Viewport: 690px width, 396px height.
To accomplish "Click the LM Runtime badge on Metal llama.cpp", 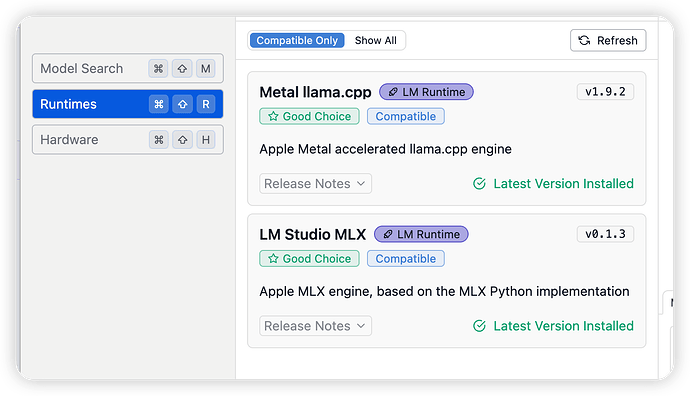I will [426, 92].
